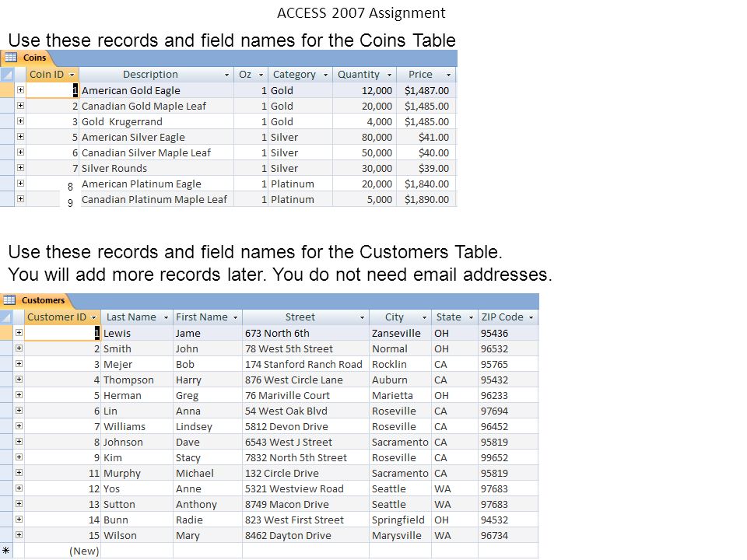Image resolution: width=747 pixels, height=560 pixels.
Task: Expand the Canadian Gold Maple Leaf record
Action: [x=20, y=106]
